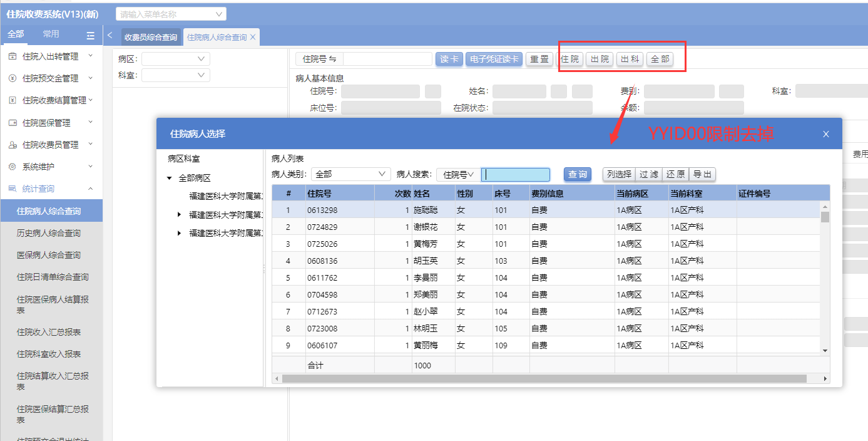Click the 电子凭证读卡 button
Viewport: 868px width, 441px height.
pos(494,59)
